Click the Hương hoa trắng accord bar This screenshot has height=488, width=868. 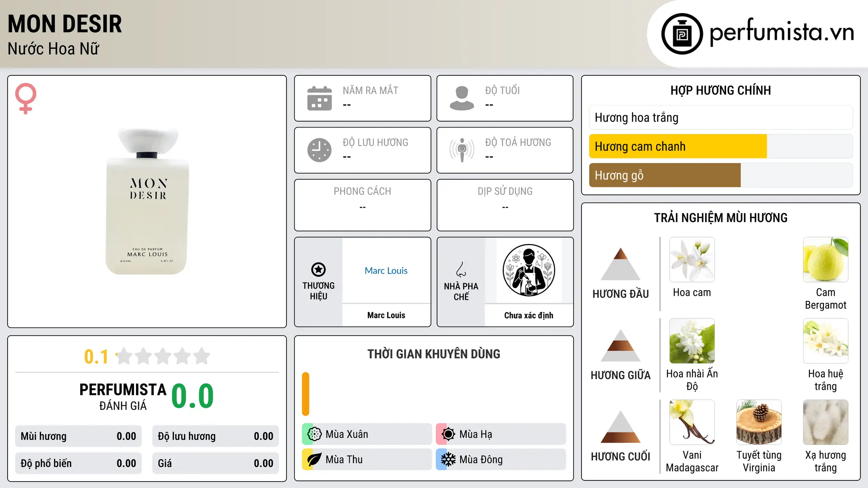tap(721, 117)
